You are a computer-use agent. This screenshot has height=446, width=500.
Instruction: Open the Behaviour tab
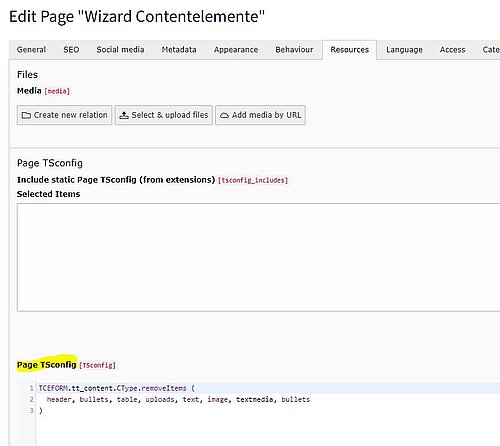click(x=294, y=50)
